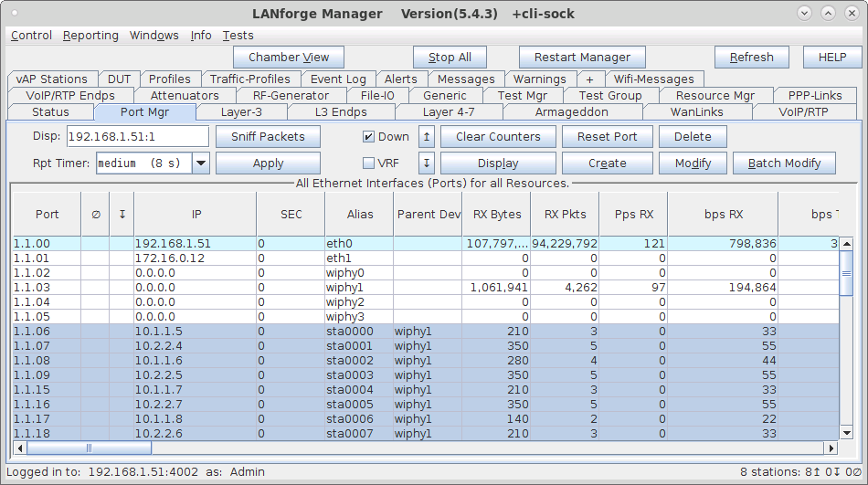Click the Batch Modify button
This screenshot has height=485, width=868.
[x=785, y=163]
